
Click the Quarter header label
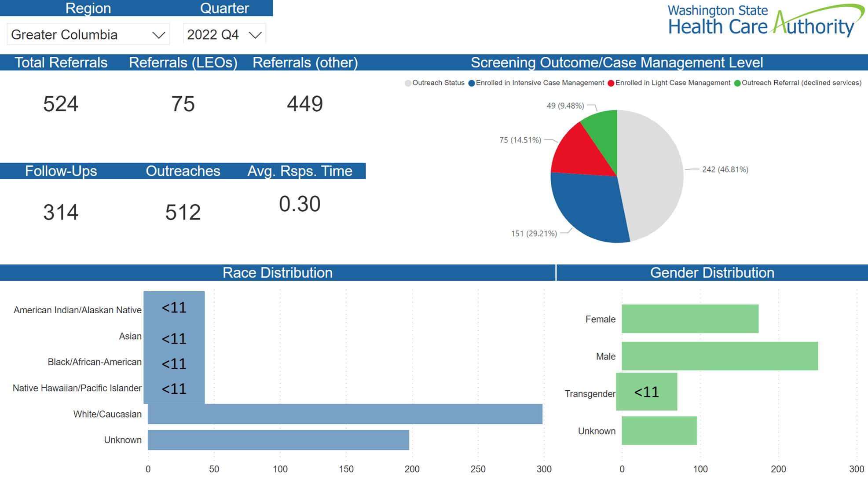point(224,8)
